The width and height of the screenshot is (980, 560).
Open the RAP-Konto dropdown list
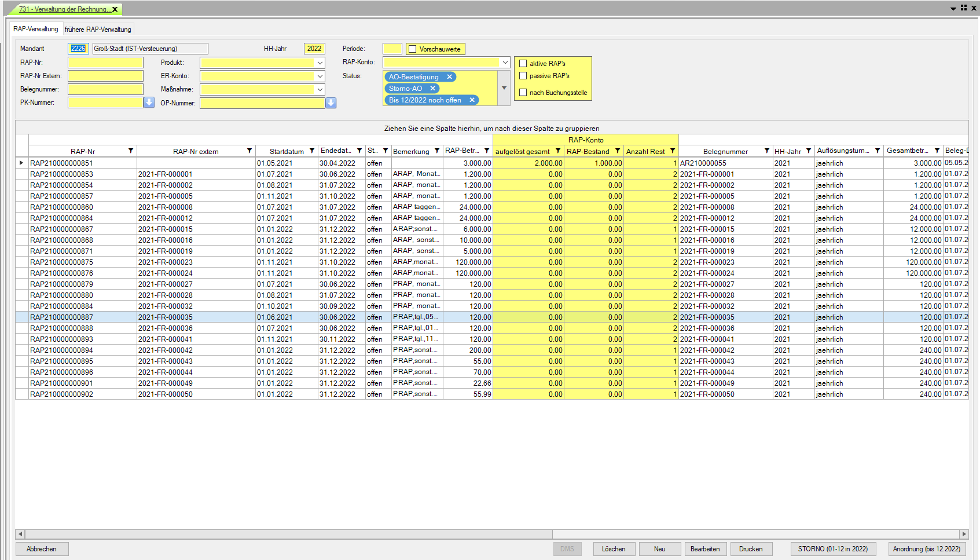tap(505, 62)
